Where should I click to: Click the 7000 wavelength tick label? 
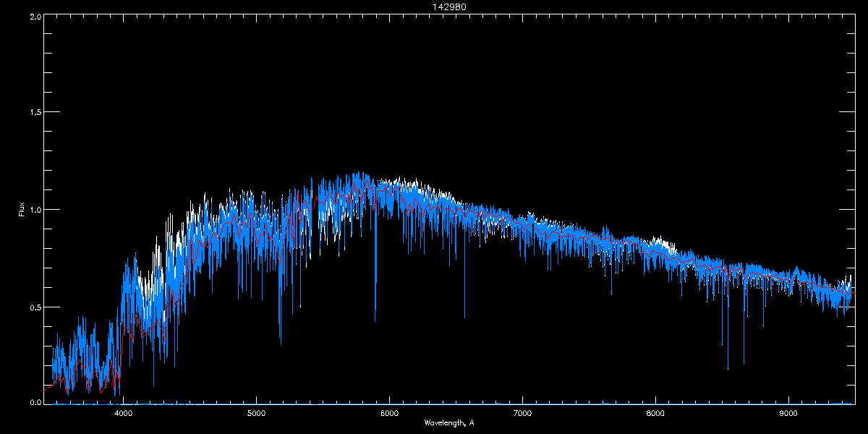pos(522,414)
